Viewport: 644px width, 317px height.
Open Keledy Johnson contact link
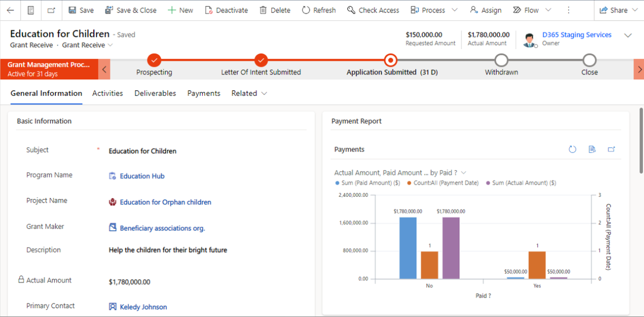(143, 307)
